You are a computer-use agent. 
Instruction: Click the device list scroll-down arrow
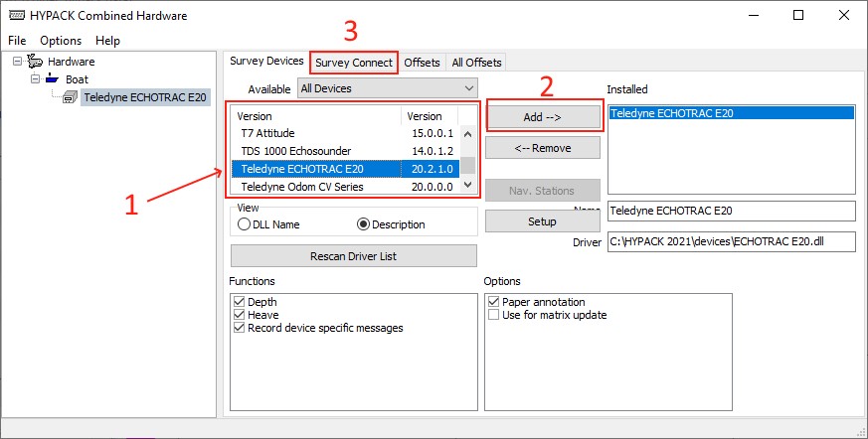point(467,185)
